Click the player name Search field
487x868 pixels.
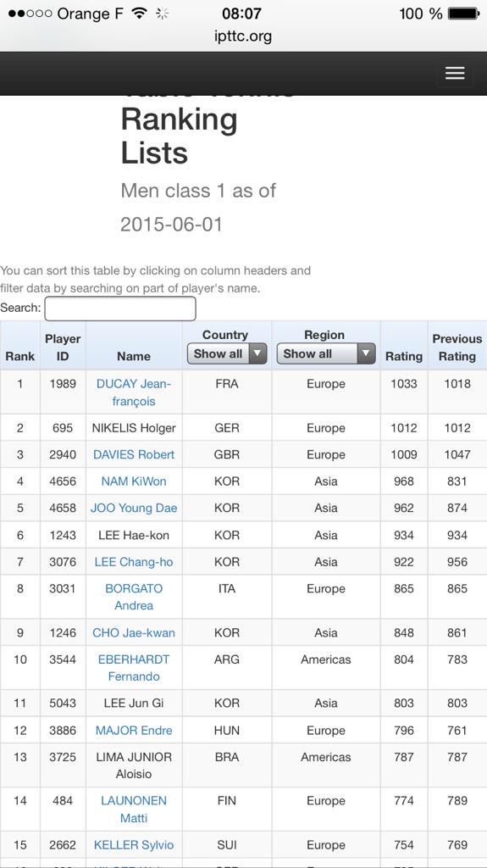tap(120, 309)
